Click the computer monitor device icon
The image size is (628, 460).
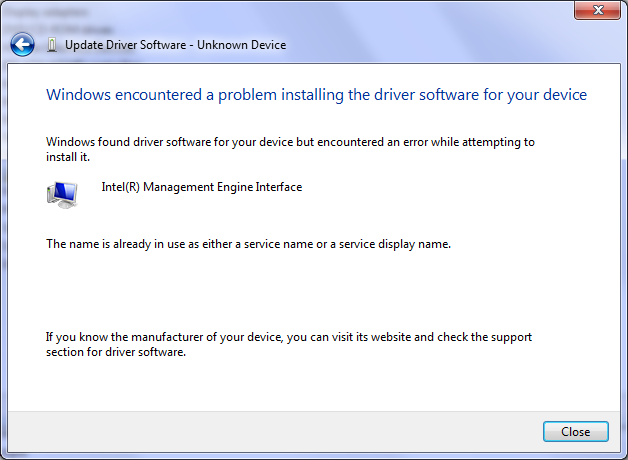point(62,195)
